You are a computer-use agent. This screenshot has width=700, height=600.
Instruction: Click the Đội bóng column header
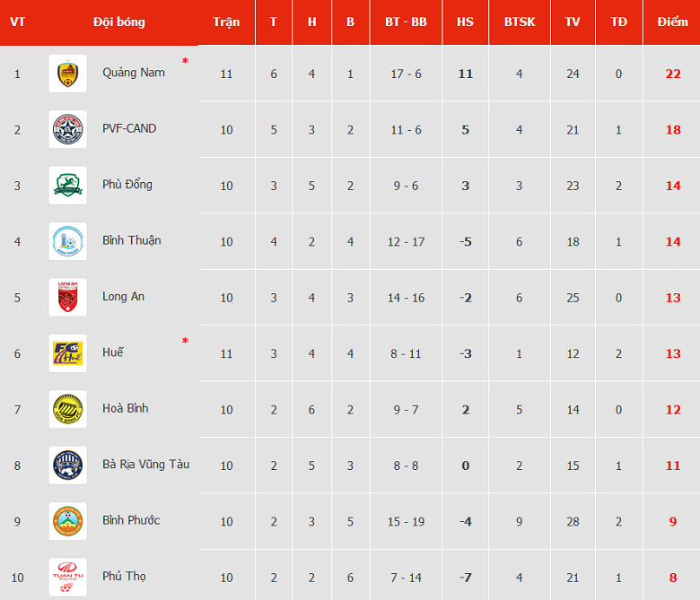[x=118, y=22]
